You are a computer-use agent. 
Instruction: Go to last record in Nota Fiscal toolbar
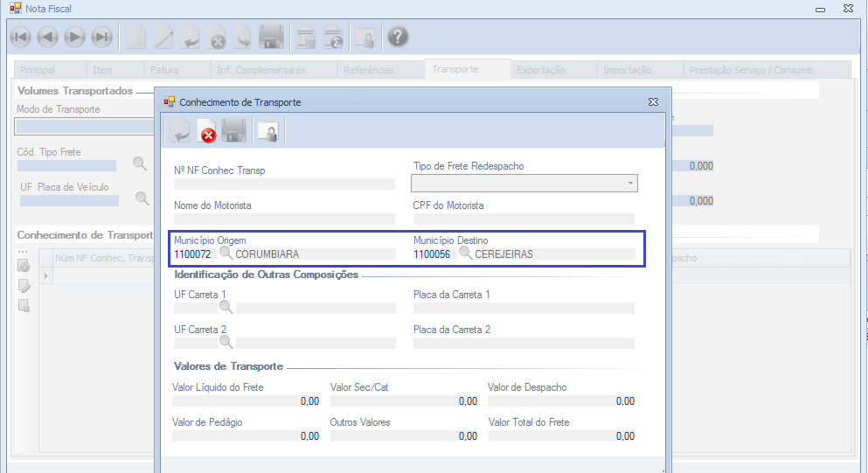pyautogui.click(x=102, y=37)
